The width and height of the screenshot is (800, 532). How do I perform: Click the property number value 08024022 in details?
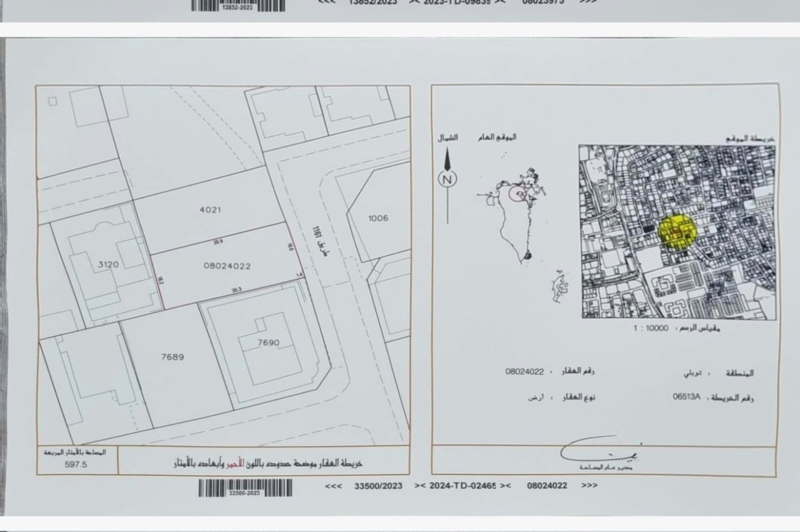pyautogui.click(x=524, y=371)
